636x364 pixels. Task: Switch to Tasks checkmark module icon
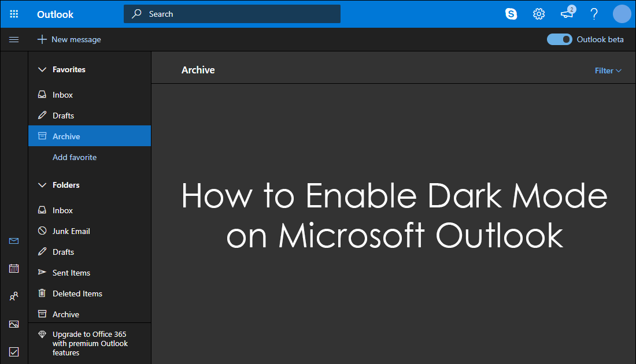pyautogui.click(x=14, y=352)
